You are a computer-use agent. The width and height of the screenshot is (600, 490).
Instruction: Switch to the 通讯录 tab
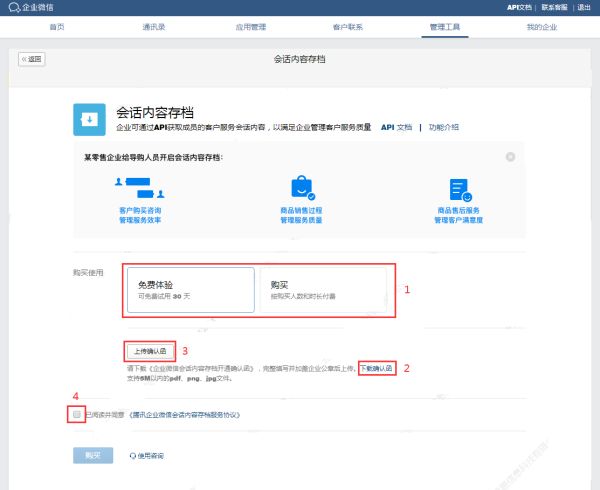click(155, 26)
